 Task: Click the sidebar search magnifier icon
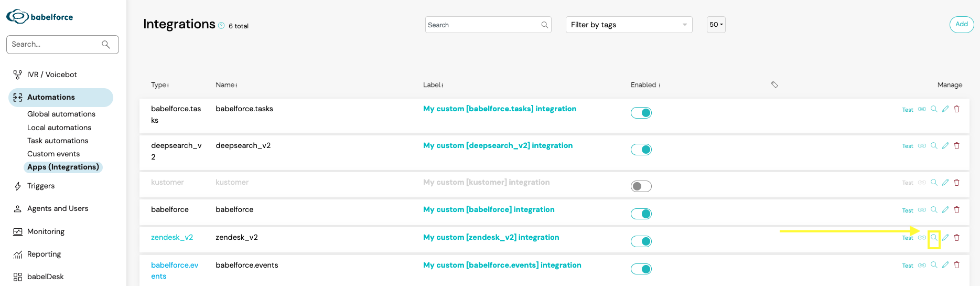click(x=106, y=45)
